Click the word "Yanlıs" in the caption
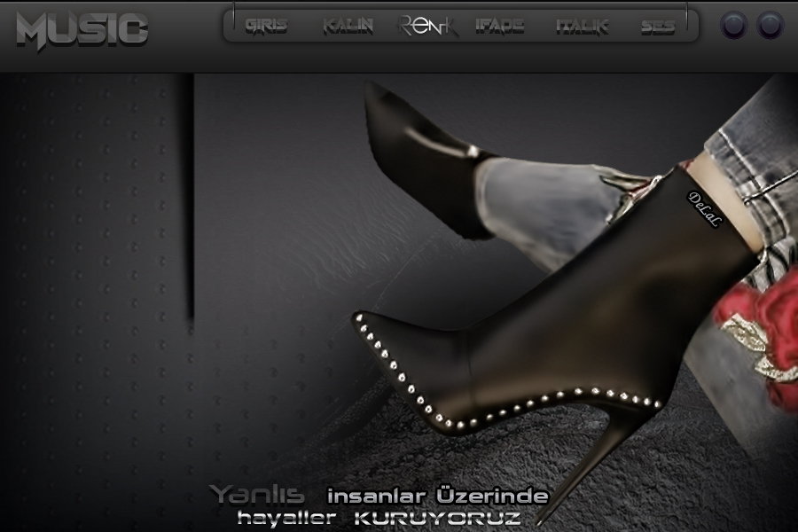Image resolution: width=798 pixels, height=532 pixels. click(x=257, y=495)
